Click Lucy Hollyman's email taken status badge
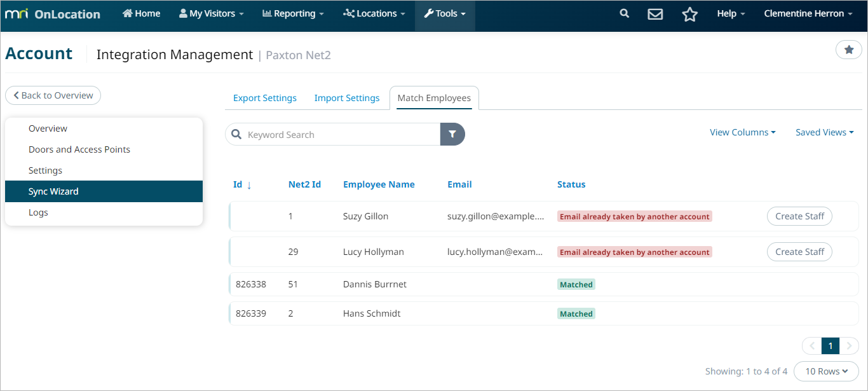 tap(635, 252)
